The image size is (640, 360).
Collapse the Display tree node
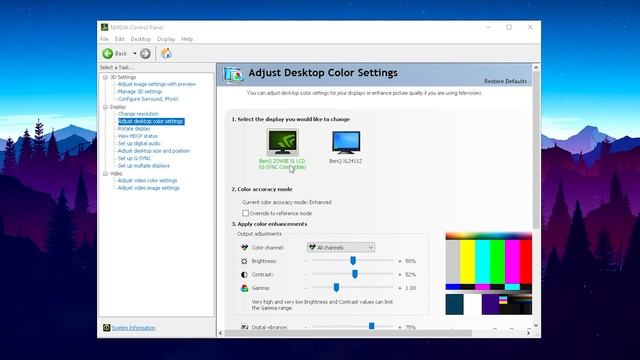pos(105,107)
